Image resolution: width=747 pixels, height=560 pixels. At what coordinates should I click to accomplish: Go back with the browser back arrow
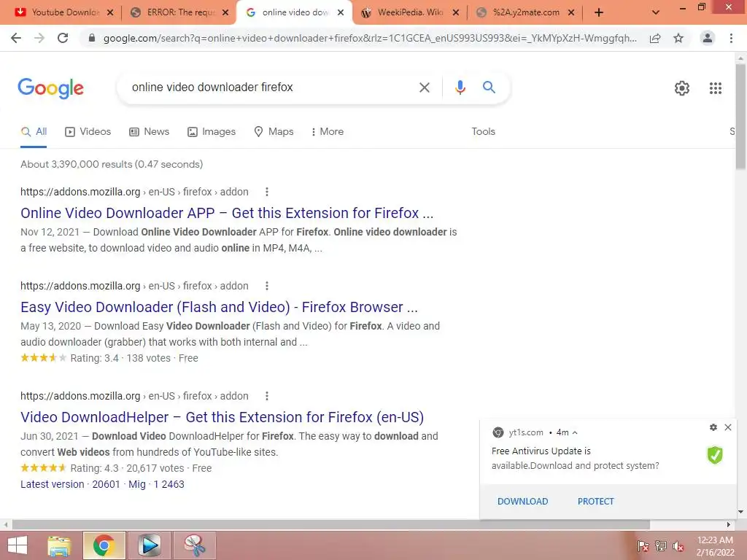16,38
